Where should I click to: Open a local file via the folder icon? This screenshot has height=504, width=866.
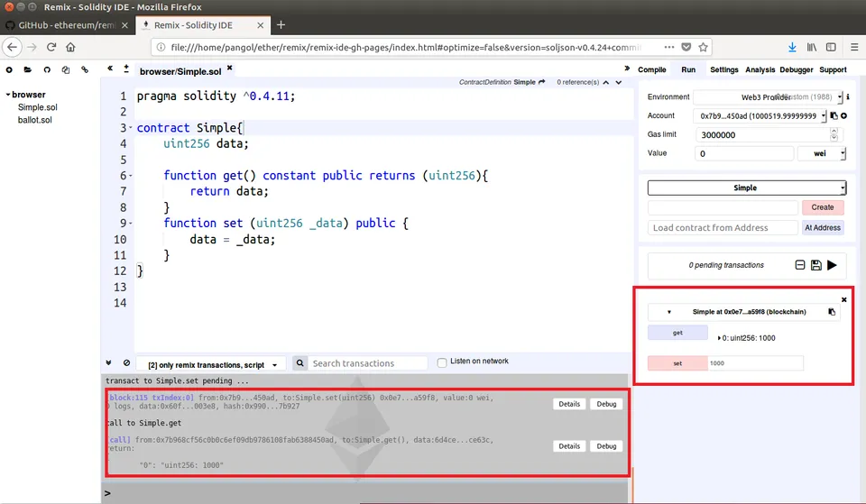tap(28, 69)
